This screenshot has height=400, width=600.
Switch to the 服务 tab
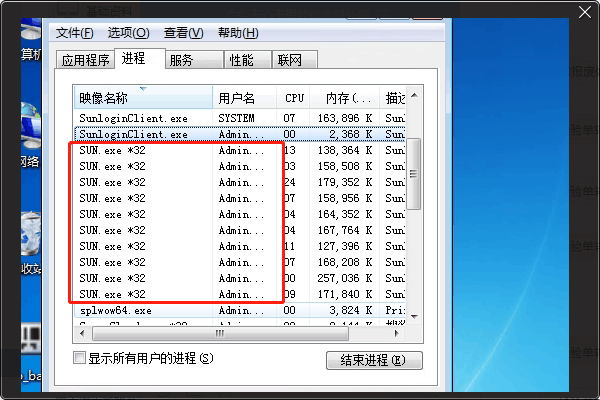181,60
